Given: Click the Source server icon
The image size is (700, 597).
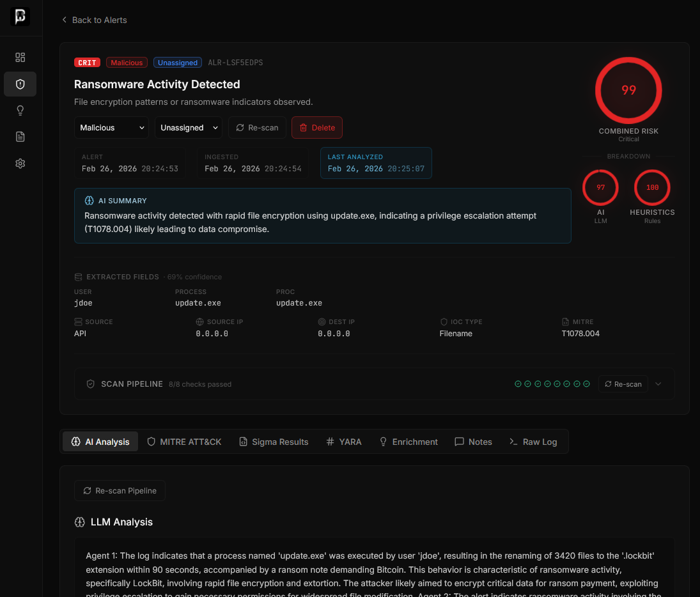Looking at the screenshot, I should coord(78,322).
